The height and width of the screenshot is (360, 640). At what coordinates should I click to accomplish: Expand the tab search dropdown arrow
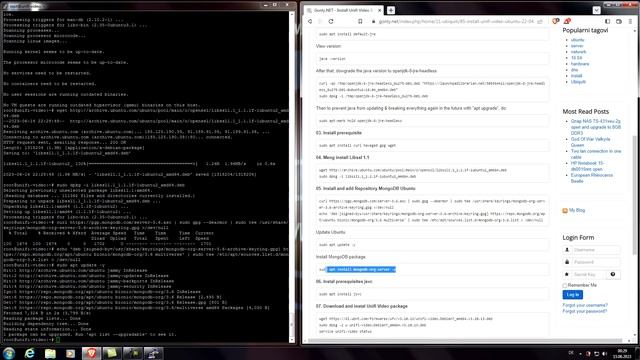pos(596,10)
